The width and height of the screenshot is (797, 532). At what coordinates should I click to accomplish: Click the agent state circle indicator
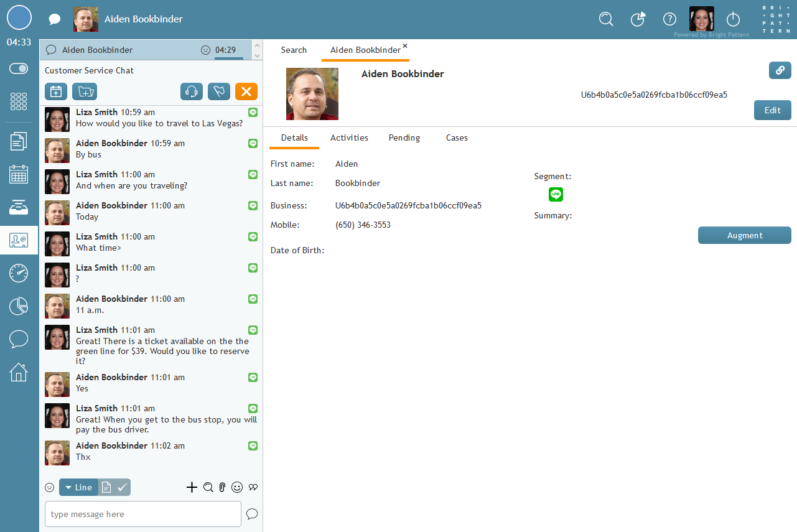19,17
